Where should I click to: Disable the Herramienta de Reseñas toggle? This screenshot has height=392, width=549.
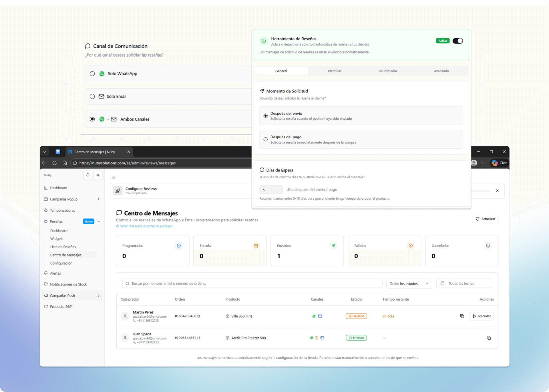[x=457, y=41]
